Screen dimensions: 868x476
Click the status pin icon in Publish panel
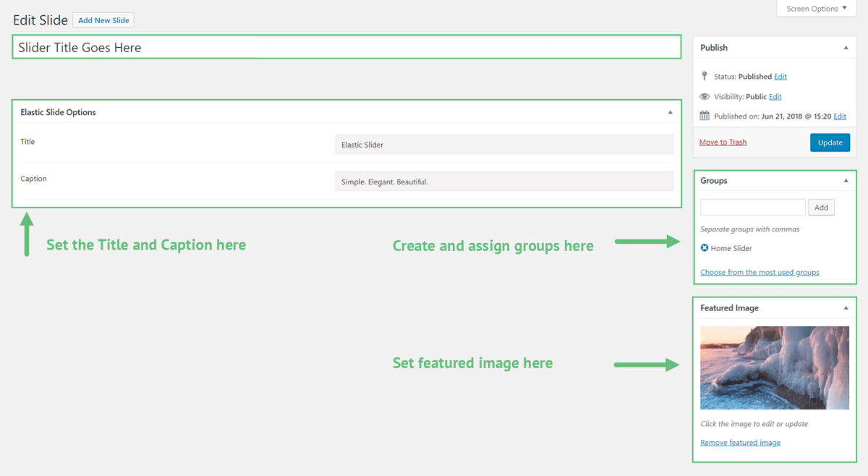[705, 77]
